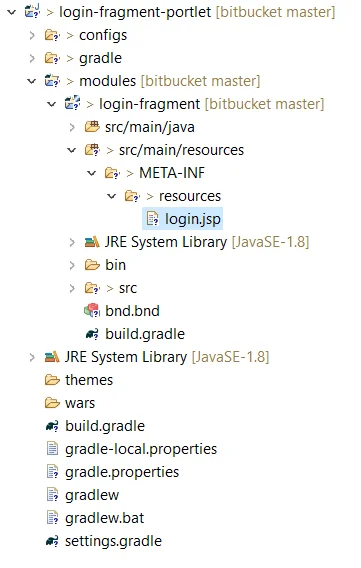The image size is (361, 568).
Task: Select the login.jsp file name
Action: 193,219
